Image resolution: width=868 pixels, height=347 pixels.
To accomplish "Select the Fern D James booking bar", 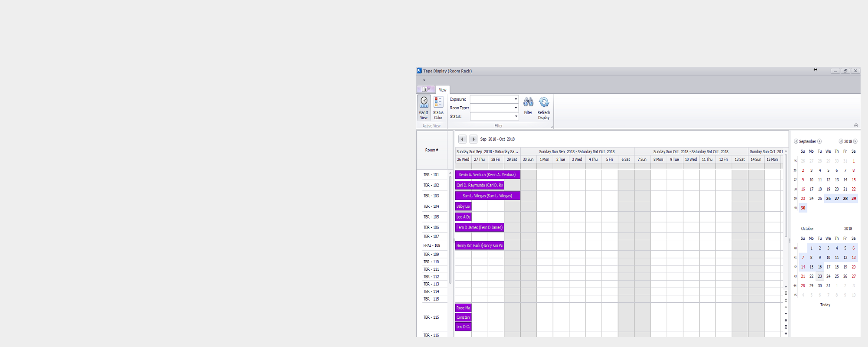I will tap(479, 227).
